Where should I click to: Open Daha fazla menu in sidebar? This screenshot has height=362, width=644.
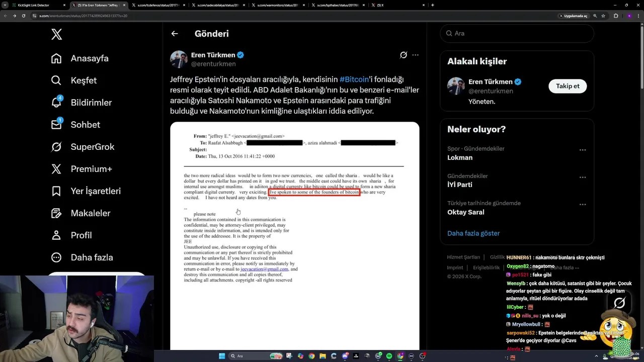point(82,257)
